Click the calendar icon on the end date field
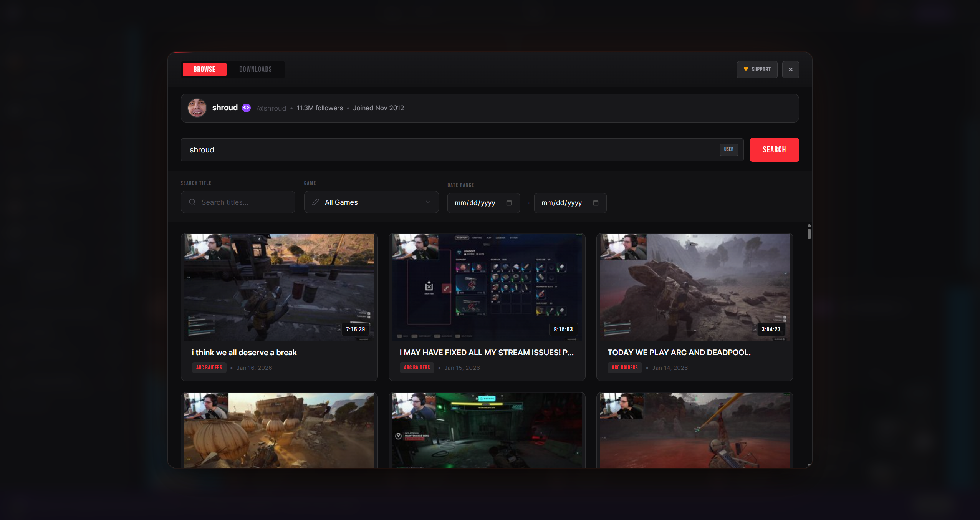The width and height of the screenshot is (980, 520). click(x=595, y=203)
